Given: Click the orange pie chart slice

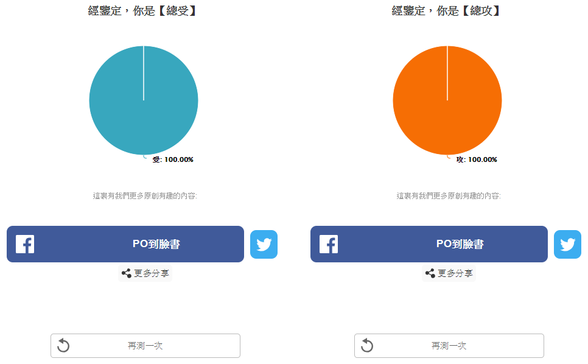Looking at the screenshot, I should [447, 100].
